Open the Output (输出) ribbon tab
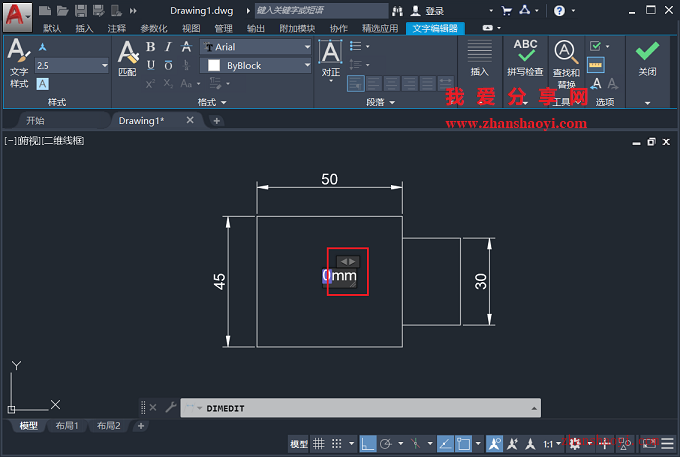 click(256, 29)
